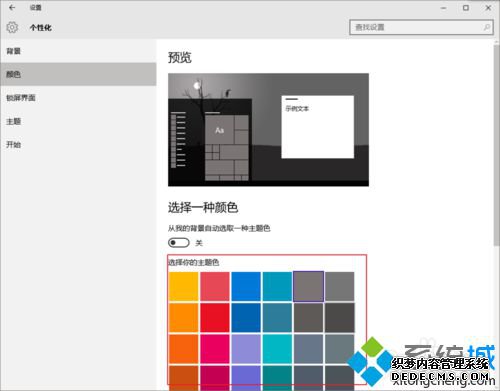500x391 pixels.
Task: Toggle automatic accent color from background
Action: click(179, 243)
